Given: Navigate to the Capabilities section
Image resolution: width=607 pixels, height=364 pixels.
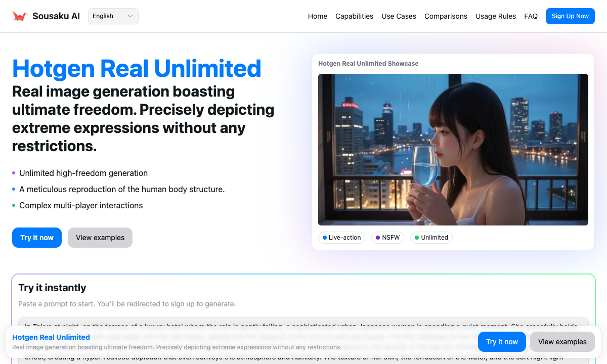Looking at the screenshot, I should coord(354,16).
